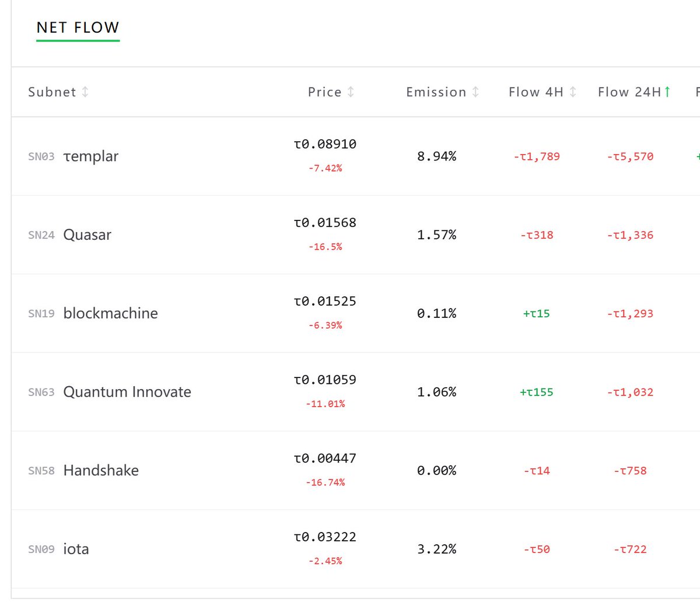The image size is (700, 602).
Task: Click iota emission value 3.22%
Action: click(x=436, y=549)
